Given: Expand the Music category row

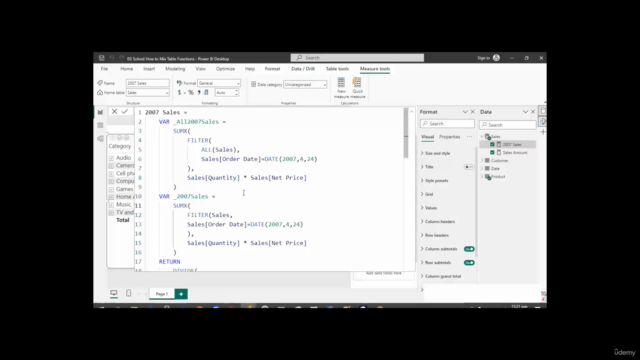Looking at the screenshot, I should [x=111, y=205].
